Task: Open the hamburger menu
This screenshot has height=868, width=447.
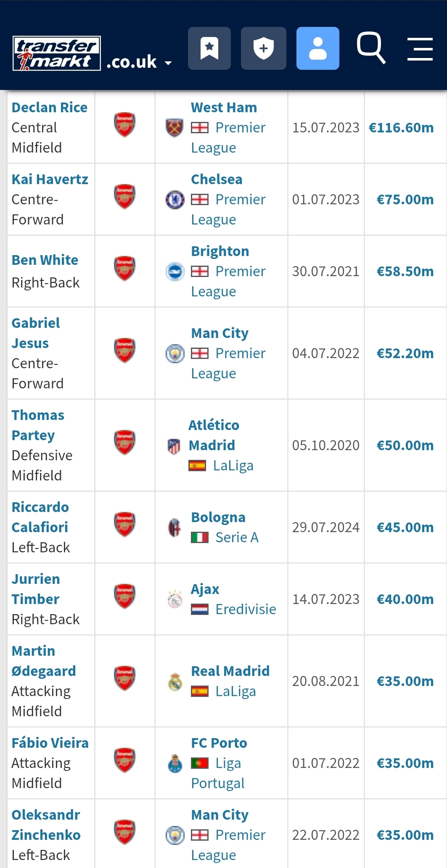Action: point(420,49)
